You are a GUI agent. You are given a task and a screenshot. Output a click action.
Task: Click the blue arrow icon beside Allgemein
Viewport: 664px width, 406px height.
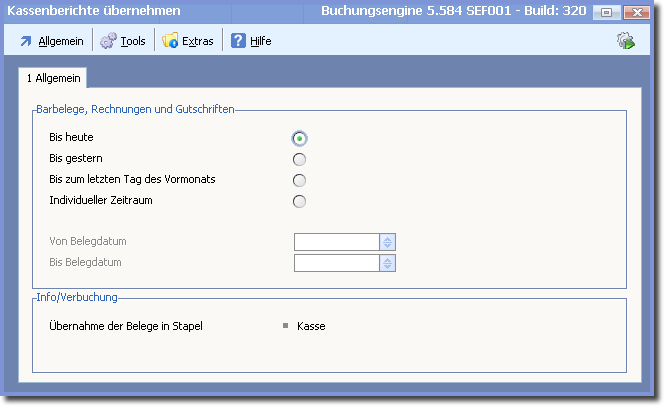(x=26, y=41)
